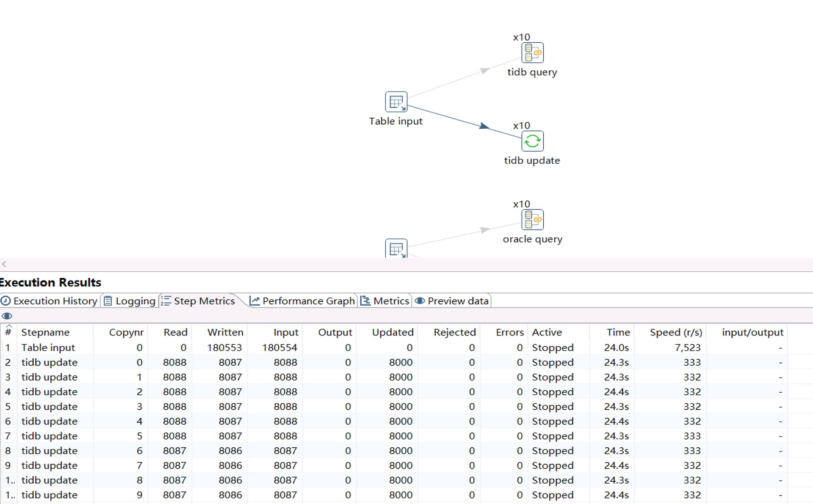Sort by the Stepname column header
The width and height of the screenshot is (813, 504).
(x=45, y=332)
